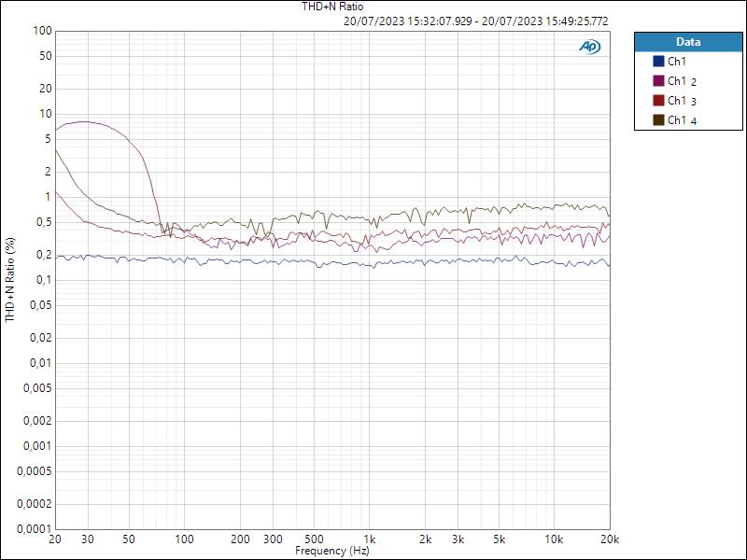Click the AP logo icon in graph
747x560 pixels.
pos(590,46)
